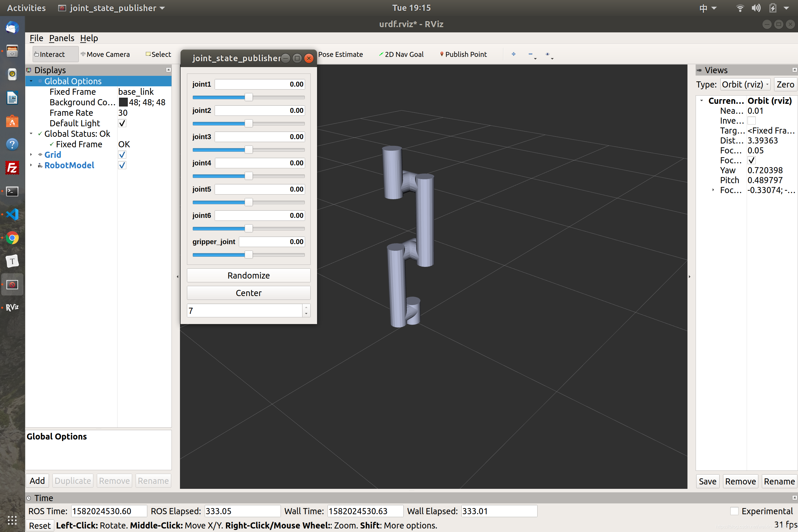Viewport: 798px width, 532px height.
Task: Open the Orbit (rviz) view type dropdown
Action: click(745, 84)
